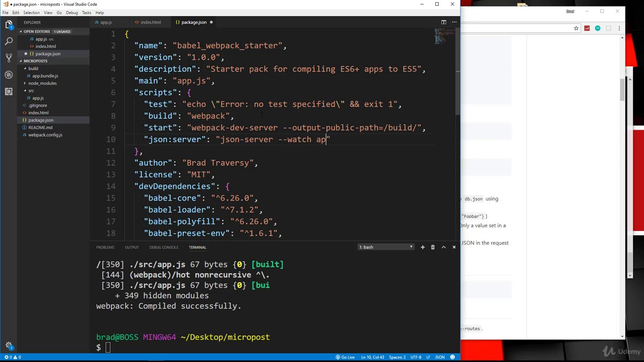644x362 pixels.
Task: Click the Go Live status bar button
Action: point(345,357)
